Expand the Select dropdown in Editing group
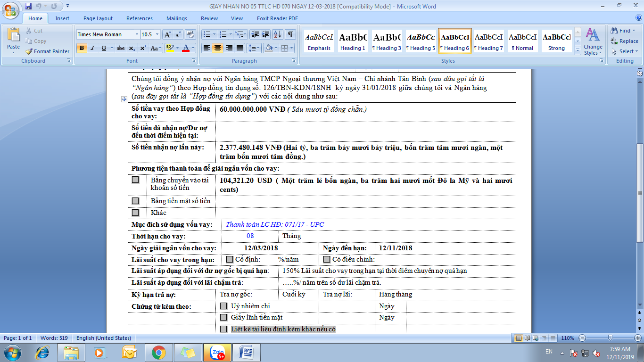The image size is (644, 362). click(x=625, y=51)
